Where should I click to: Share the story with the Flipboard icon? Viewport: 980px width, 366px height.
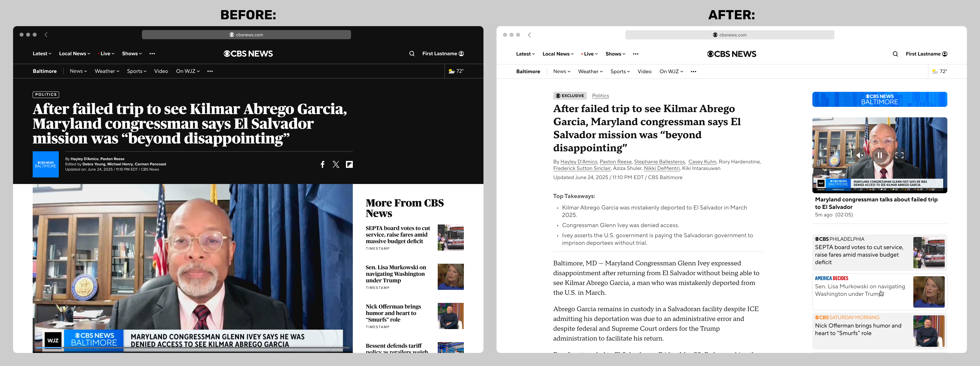pos(349,164)
